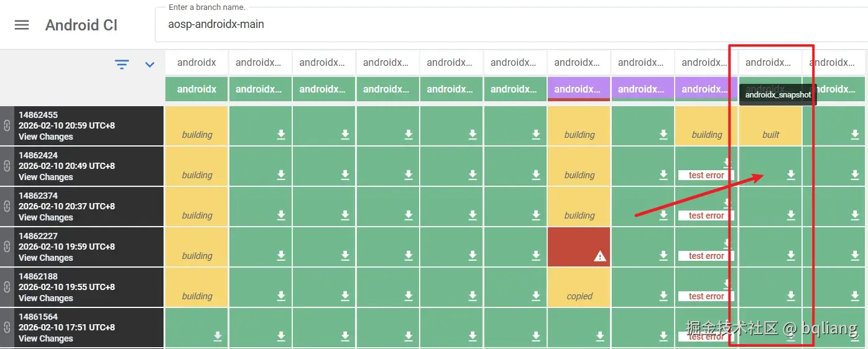Select the red-underlined purple androidx target header
The width and height of the screenshot is (868, 349).
(x=579, y=89)
